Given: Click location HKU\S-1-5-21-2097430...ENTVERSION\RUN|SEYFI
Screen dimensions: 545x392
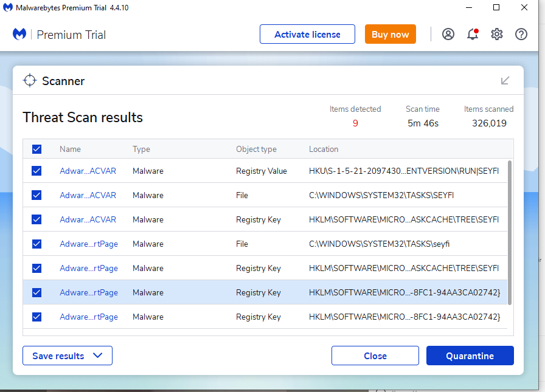Looking at the screenshot, I should coord(404,171).
